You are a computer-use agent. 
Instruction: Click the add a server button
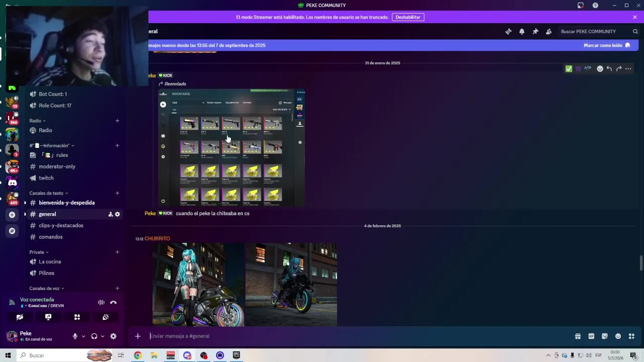click(12, 215)
